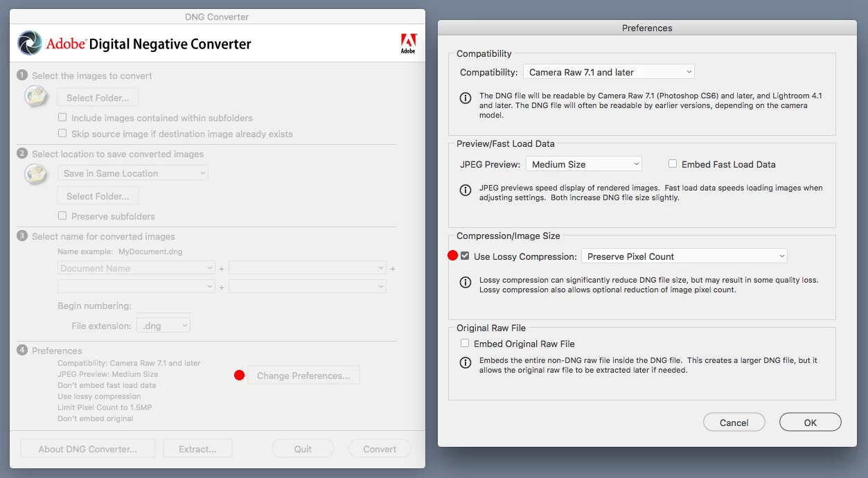
Task: Click Change Preferences button
Action: (303, 375)
